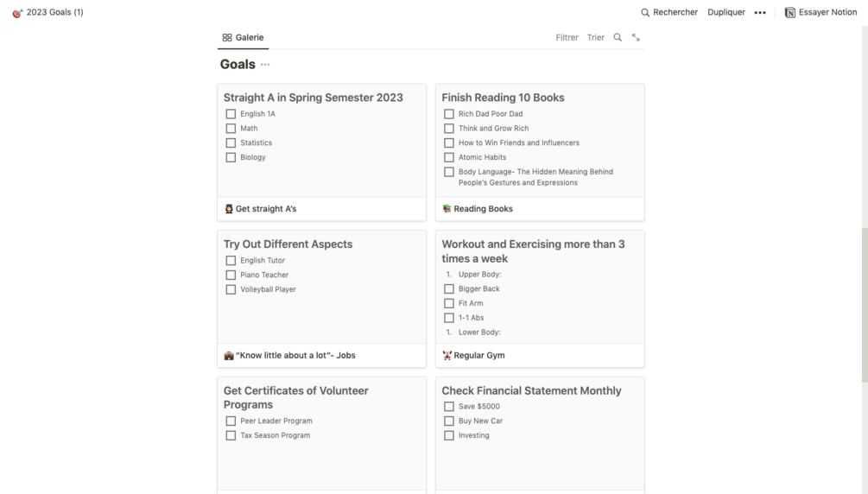
Task: Click the Regular Gym emoji icon
Action: click(x=447, y=356)
